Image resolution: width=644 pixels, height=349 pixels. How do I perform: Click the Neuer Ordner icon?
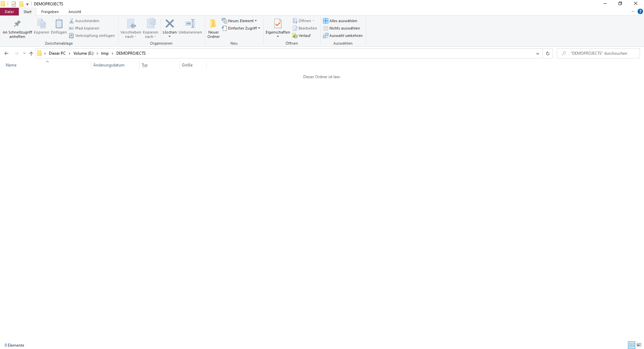213,24
